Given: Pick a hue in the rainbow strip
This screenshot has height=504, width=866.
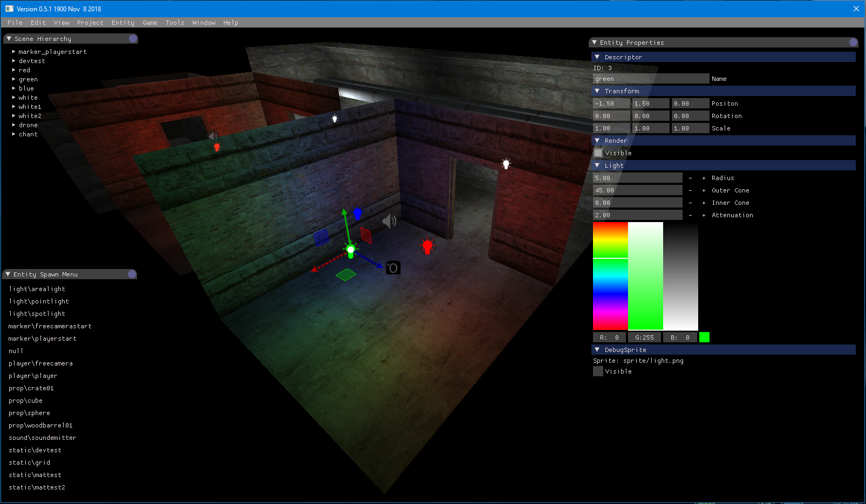Looking at the screenshot, I should coord(610,276).
